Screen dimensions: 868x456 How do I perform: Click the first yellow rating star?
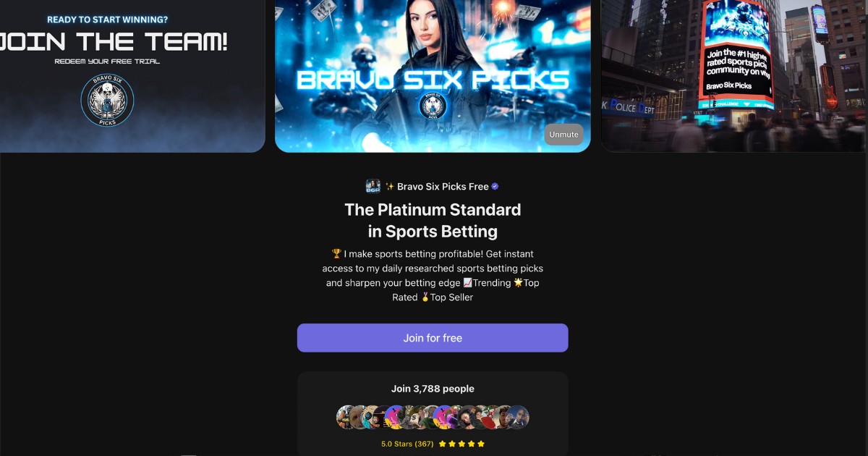pyautogui.click(x=443, y=444)
